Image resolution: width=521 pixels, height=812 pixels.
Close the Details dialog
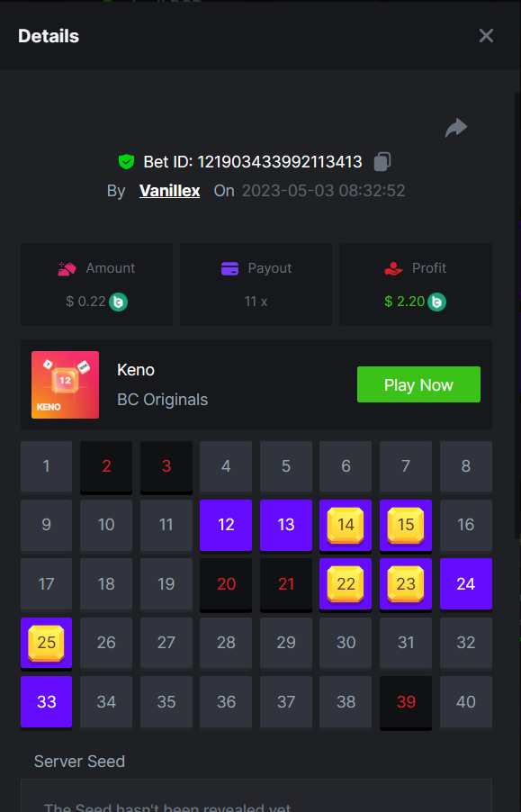pyautogui.click(x=486, y=36)
